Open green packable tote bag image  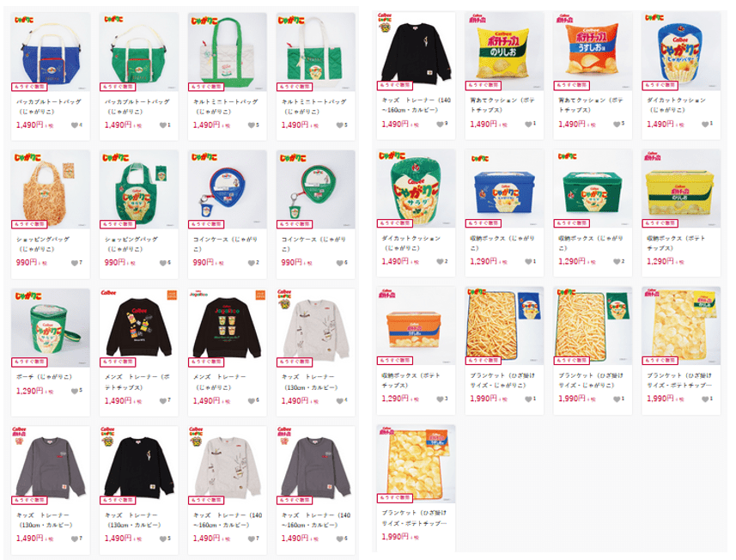click(x=139, y=52)
